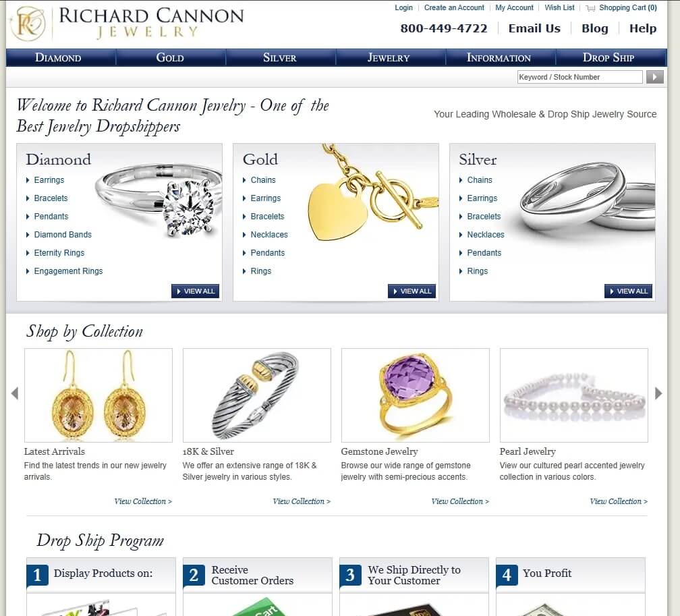Advance collections with right carousel arrow
The image size is (680, 616).
pos(658,393)
